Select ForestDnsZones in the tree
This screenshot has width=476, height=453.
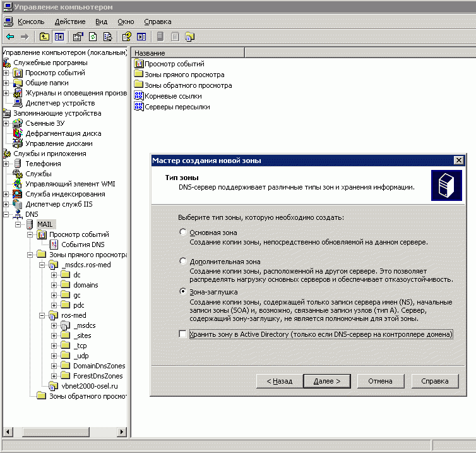(x=98, y=376)
